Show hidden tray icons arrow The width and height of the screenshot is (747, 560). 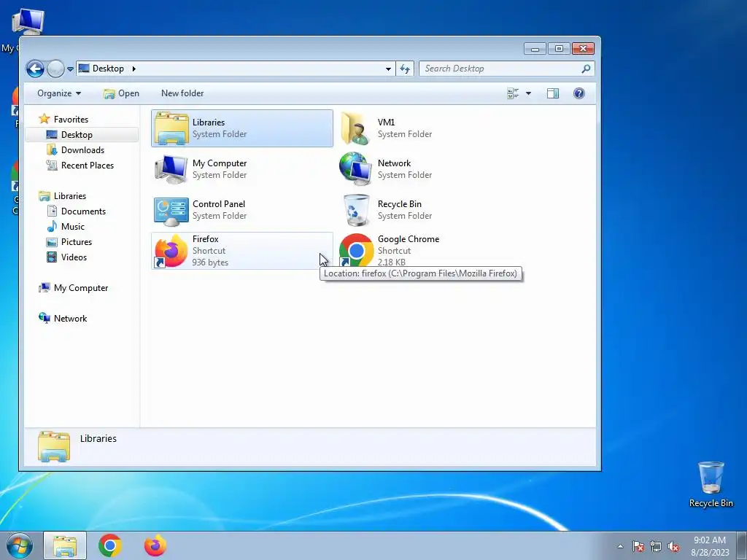620,546
